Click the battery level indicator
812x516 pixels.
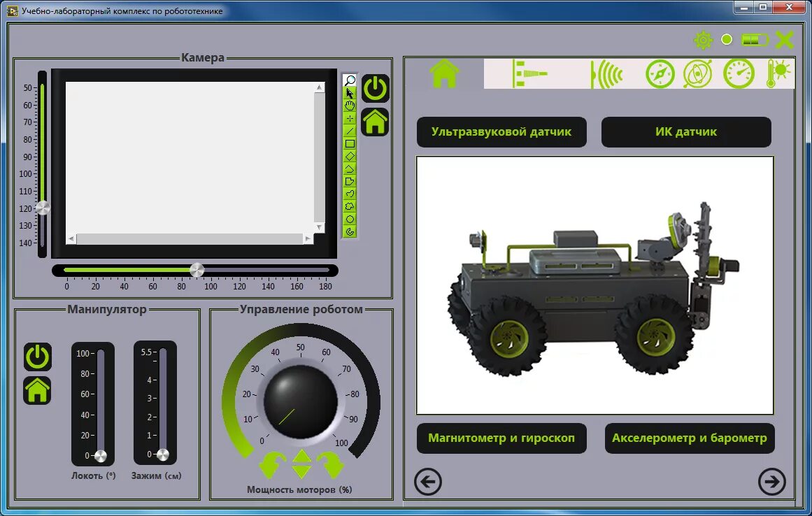click(755, 39)
